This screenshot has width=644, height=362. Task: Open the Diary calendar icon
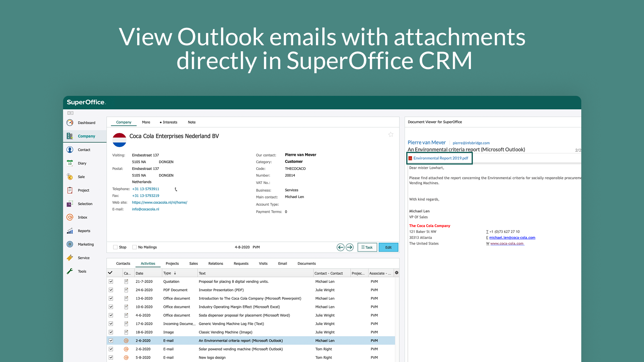click(x=70, y=163)
